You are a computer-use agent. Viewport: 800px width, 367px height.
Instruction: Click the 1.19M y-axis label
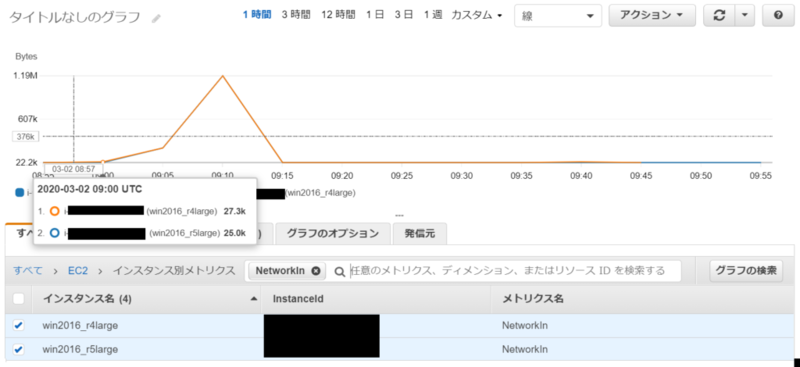point(25,76)
